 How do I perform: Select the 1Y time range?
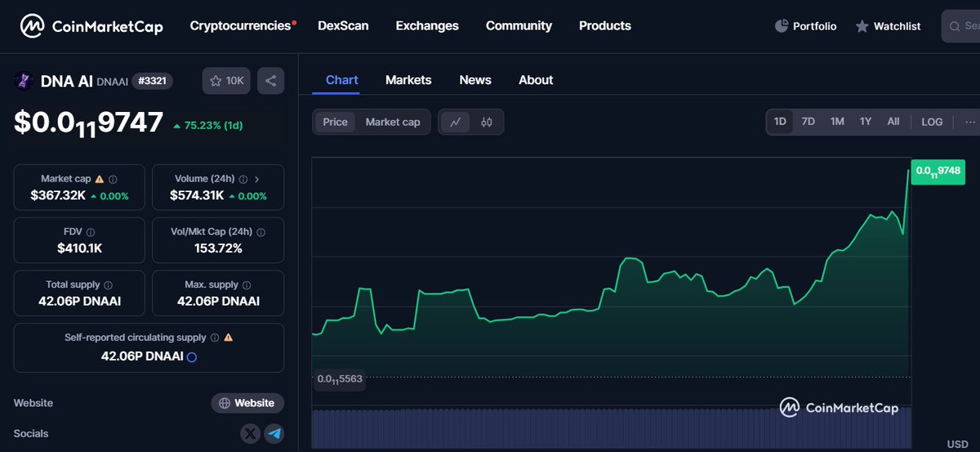click(x=866, y=122)
